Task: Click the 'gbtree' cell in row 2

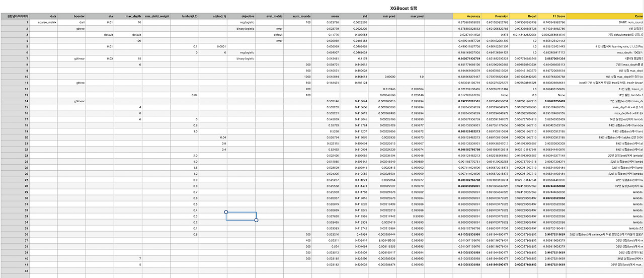Action: coord(71,29)
